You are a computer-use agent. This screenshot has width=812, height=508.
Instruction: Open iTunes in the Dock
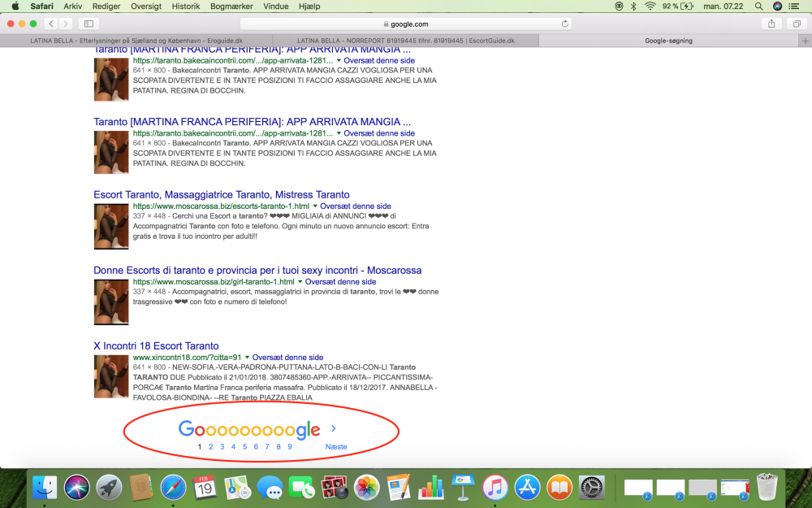[x=495, y=488]
